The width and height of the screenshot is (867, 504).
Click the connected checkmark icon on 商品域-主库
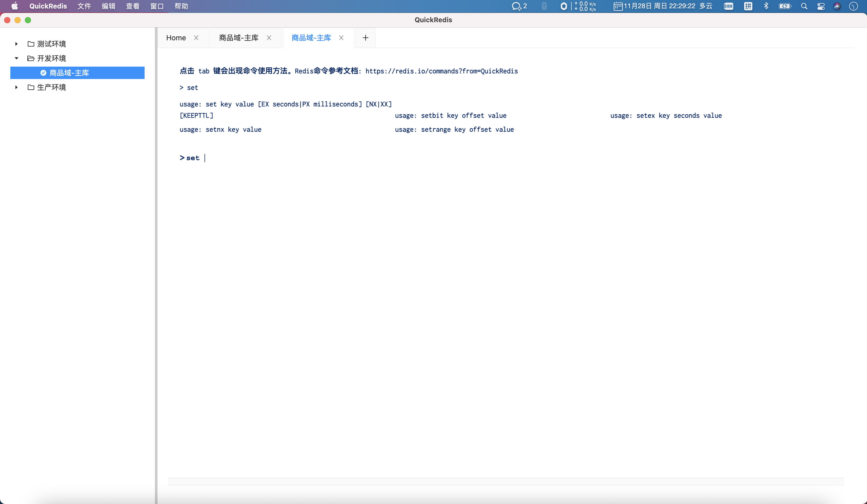tap(43, 73)
